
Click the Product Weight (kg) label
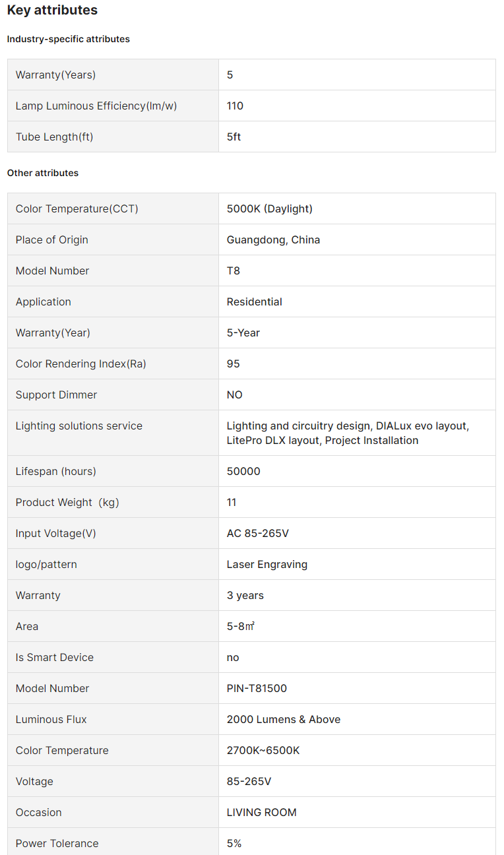(67, 502)
